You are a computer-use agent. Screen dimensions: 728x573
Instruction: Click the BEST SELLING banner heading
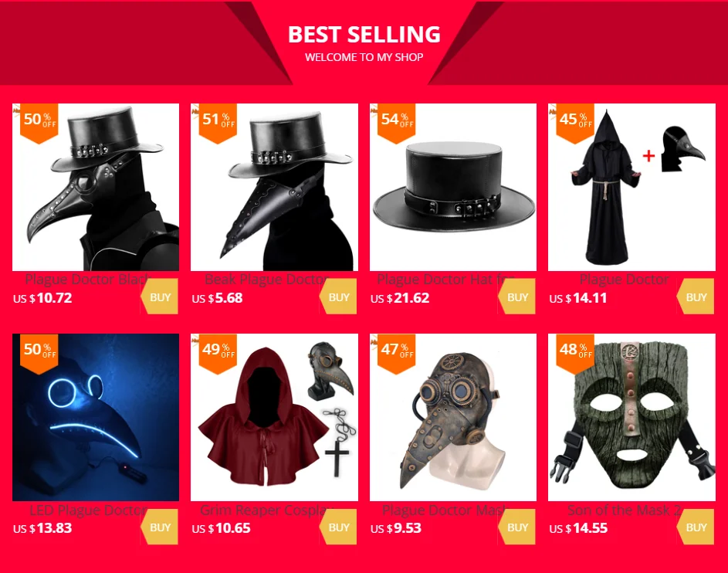(x=364, y=34)
